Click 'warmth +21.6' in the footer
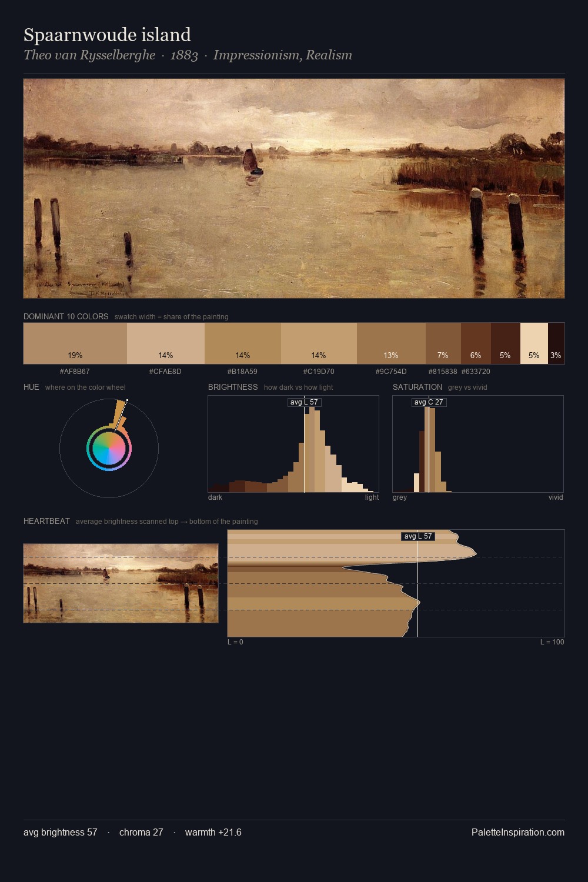This screenshot has height=882, width=588. click(213, 833)
